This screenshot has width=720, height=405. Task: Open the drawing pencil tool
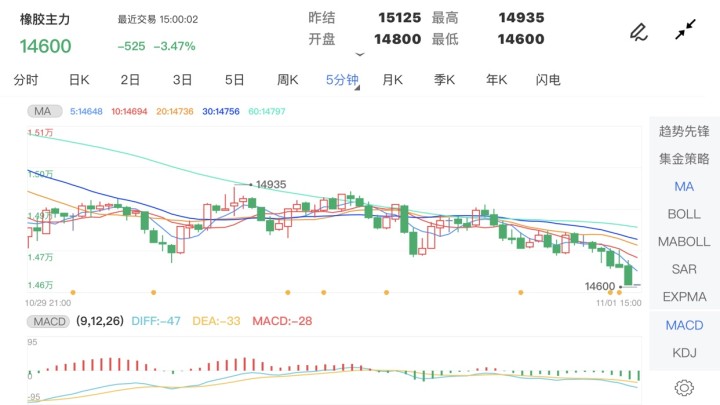(637, 31)
